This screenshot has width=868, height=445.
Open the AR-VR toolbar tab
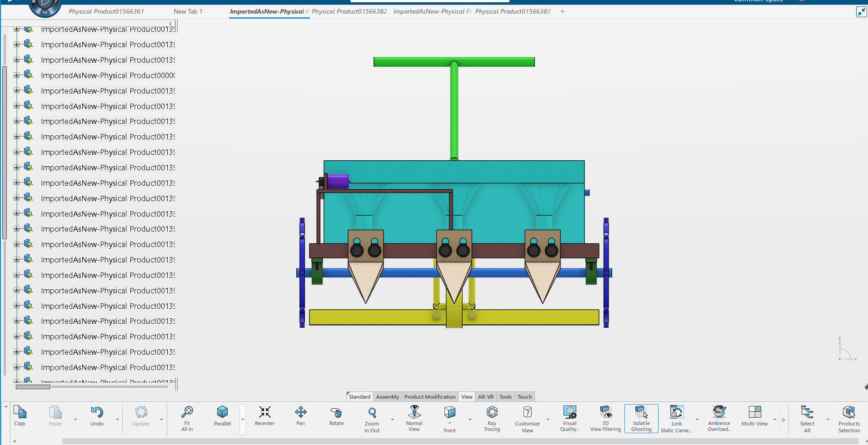[x=486, y=397]
